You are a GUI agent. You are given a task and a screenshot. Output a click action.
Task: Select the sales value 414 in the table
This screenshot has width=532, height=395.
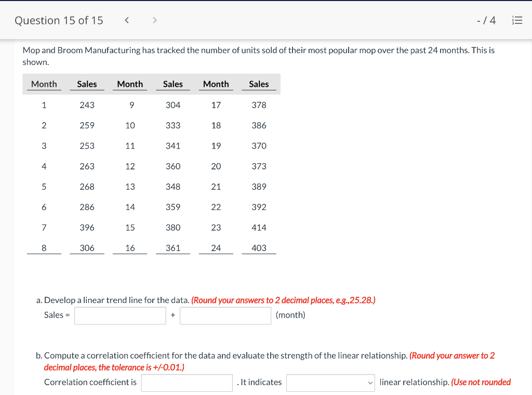pos(259,228)
